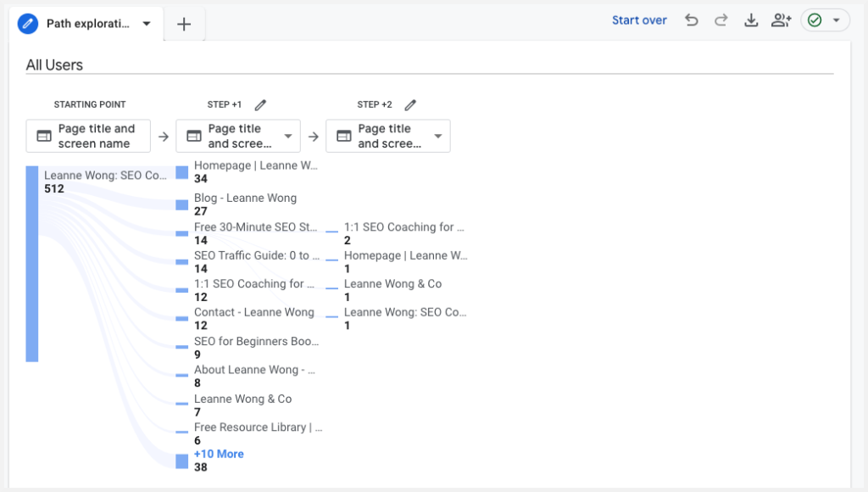
Task: Edit the STEP +1 node settings
Action: tap(260, 104)
